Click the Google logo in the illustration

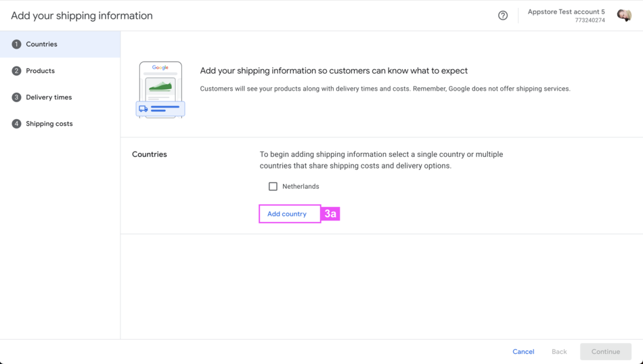[160, 68]
